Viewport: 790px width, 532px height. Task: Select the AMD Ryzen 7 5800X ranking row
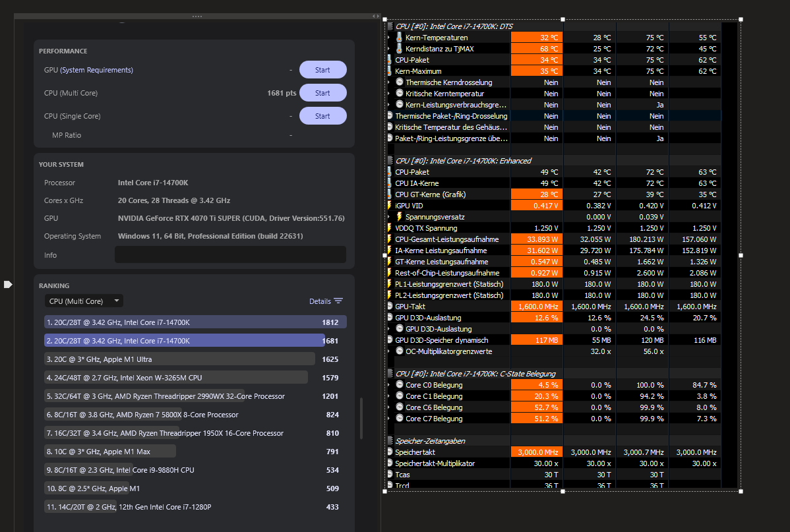tap(195, 415)
